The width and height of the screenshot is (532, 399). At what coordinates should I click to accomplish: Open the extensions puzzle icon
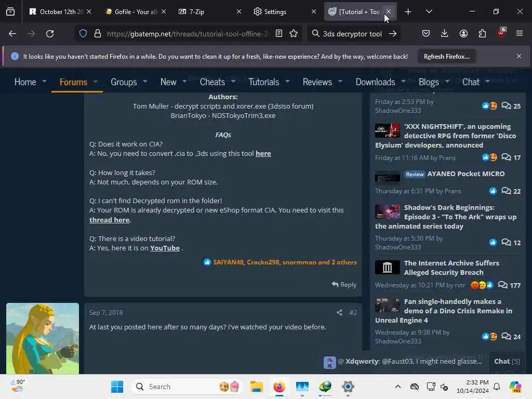(x=482, y=34)
